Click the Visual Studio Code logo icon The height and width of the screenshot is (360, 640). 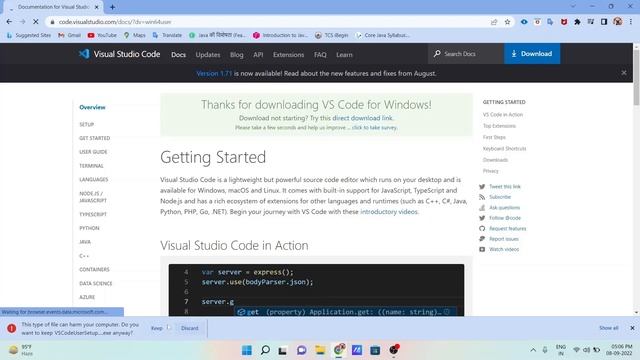[84, 53]
